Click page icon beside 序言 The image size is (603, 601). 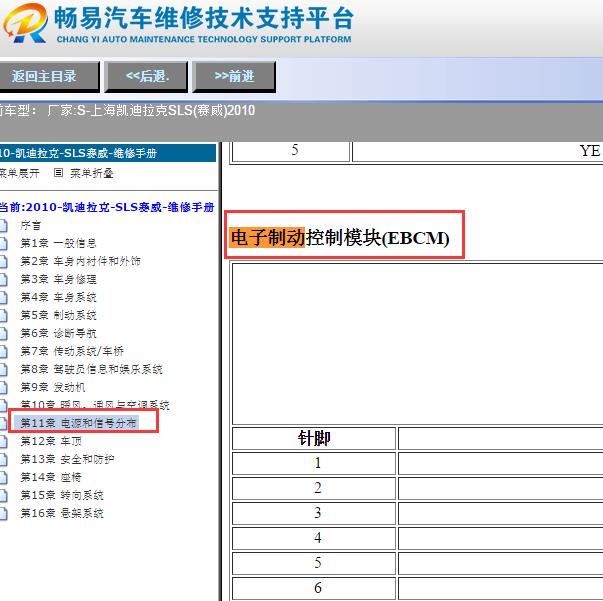pyautogui.click(x=3, y=226)
